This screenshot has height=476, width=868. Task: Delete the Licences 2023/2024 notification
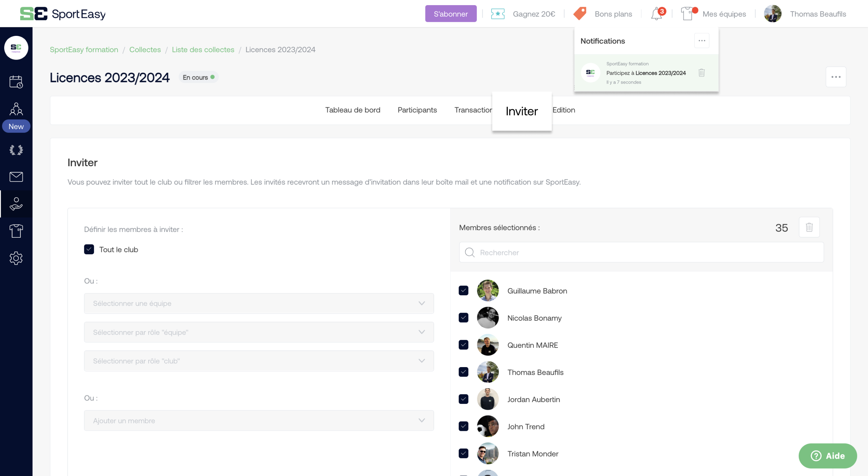702,72
